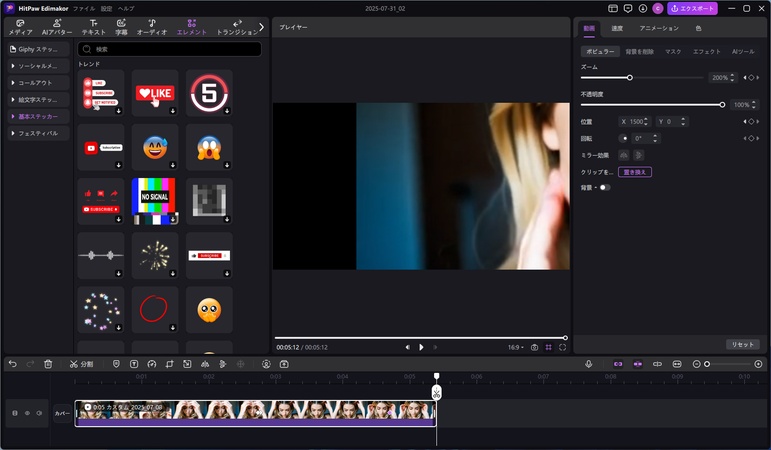Expand the コールアウト category
771x450 pixels.
[38, 83]
